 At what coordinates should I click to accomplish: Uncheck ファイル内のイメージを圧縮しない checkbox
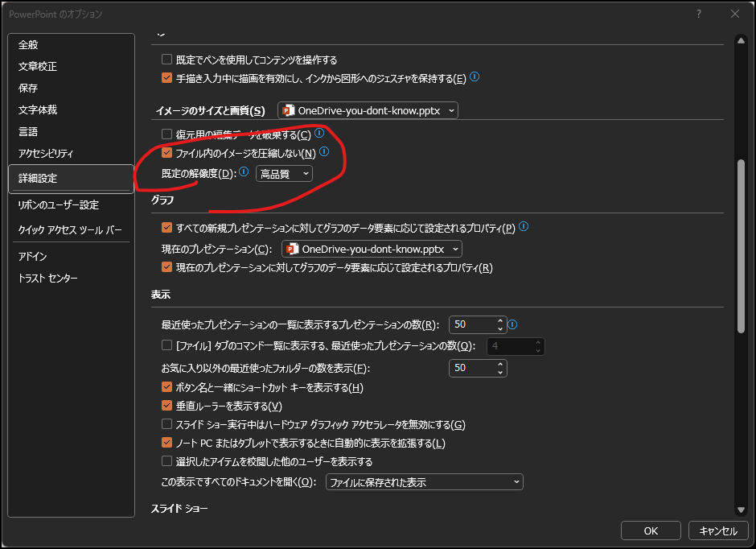coord(166,153)
